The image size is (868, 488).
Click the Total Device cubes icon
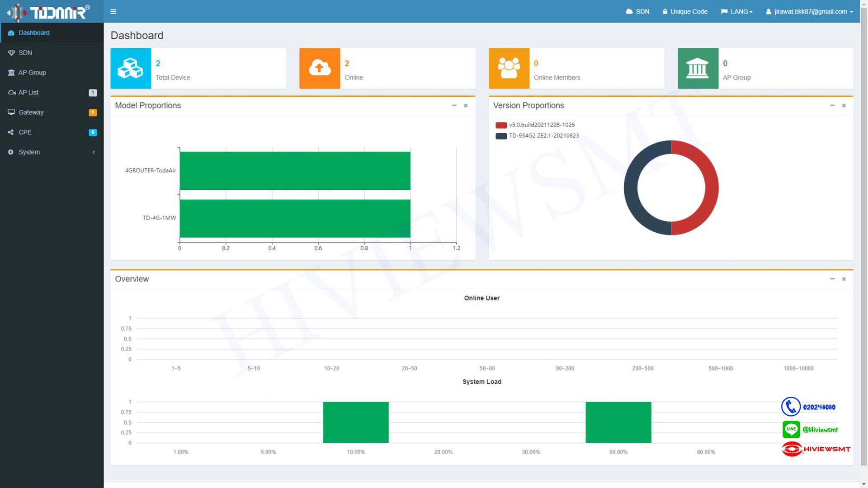click(131, 68)
